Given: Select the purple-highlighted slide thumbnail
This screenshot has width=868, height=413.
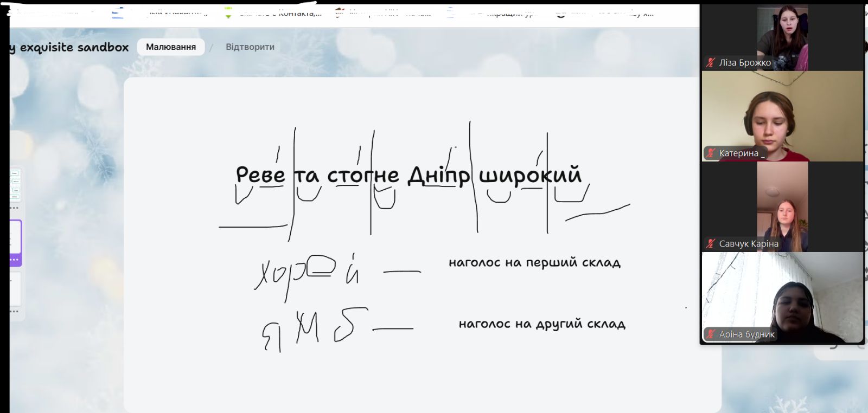Looking at the screenshot, I should click(x=15, y=237).
